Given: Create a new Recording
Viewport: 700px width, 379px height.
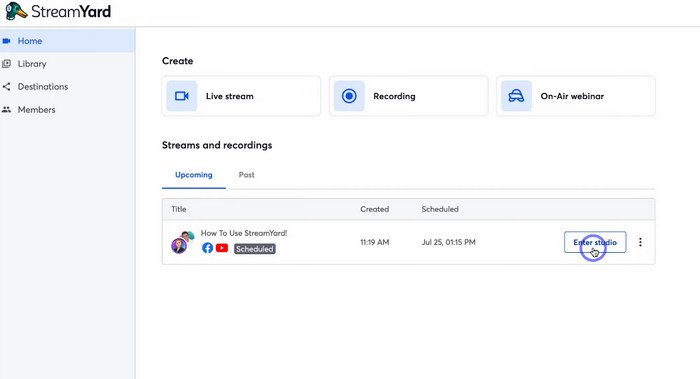Looking at the screenshot, I should click(408, 96).
